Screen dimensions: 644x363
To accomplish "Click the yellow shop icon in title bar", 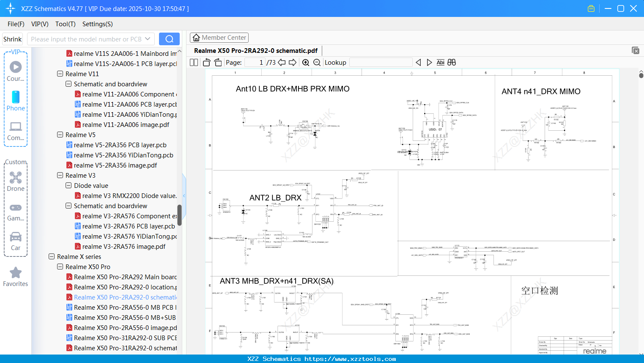I will tap(591, 8).
